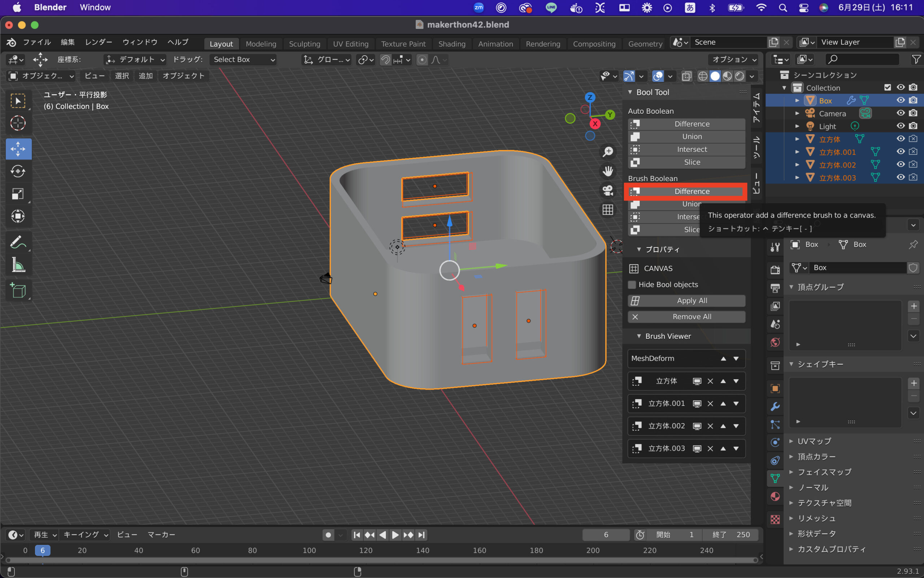The image size is (924, 578).
Task: Select the Move tool in the toolbar
Action: click(18, 149)
